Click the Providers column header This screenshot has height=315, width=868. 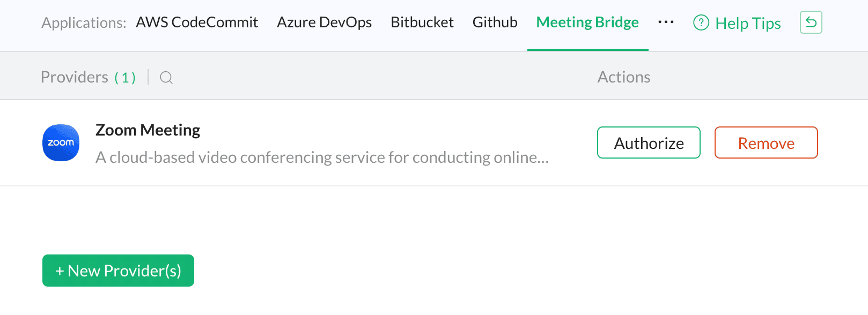point(75,77)
